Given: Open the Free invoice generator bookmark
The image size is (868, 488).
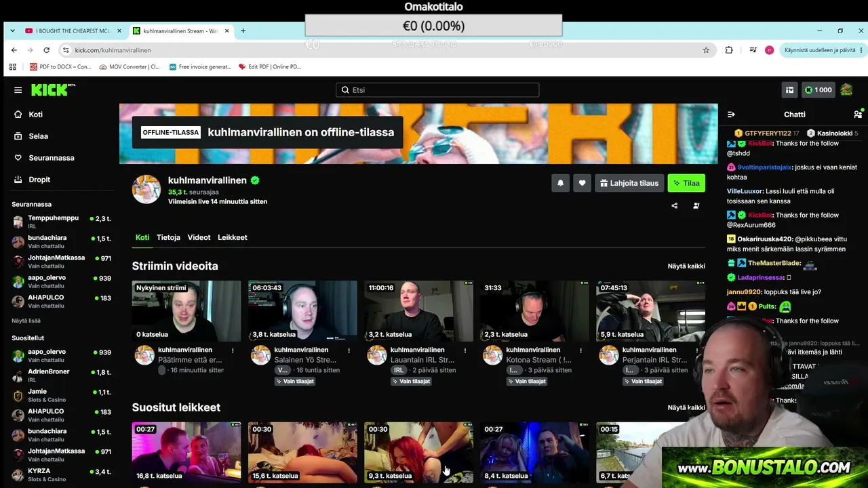Looking at the screenshot, I should 200,66.
